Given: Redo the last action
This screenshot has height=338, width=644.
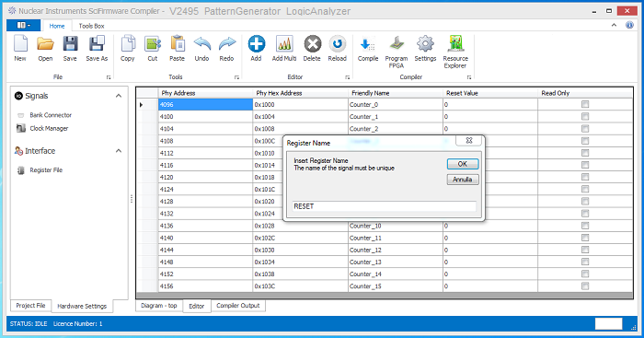Looking at the screenshot, I should tap(226, 49).
